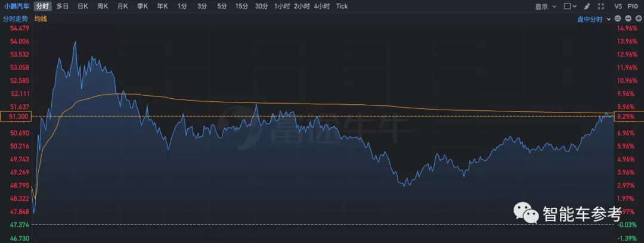Open the layout square dropdown
Viewport: 644px width, 243px height.
click(569, 6)
